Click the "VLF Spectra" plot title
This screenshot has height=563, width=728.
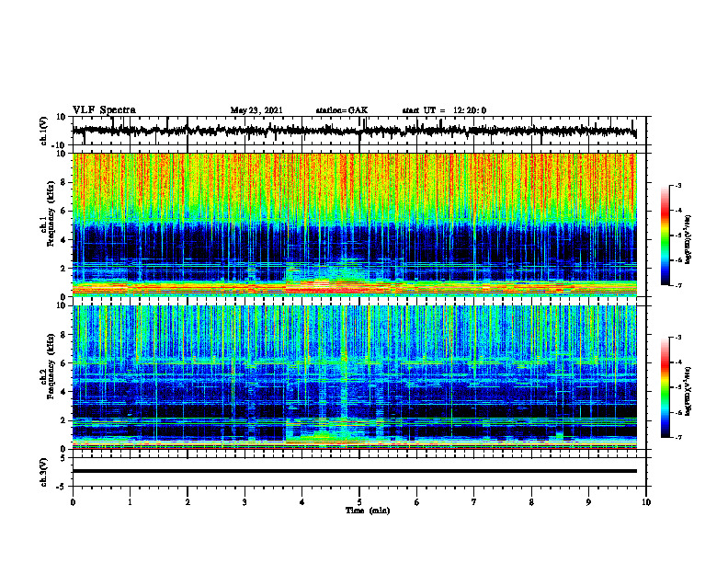click(x=104, y=110)
